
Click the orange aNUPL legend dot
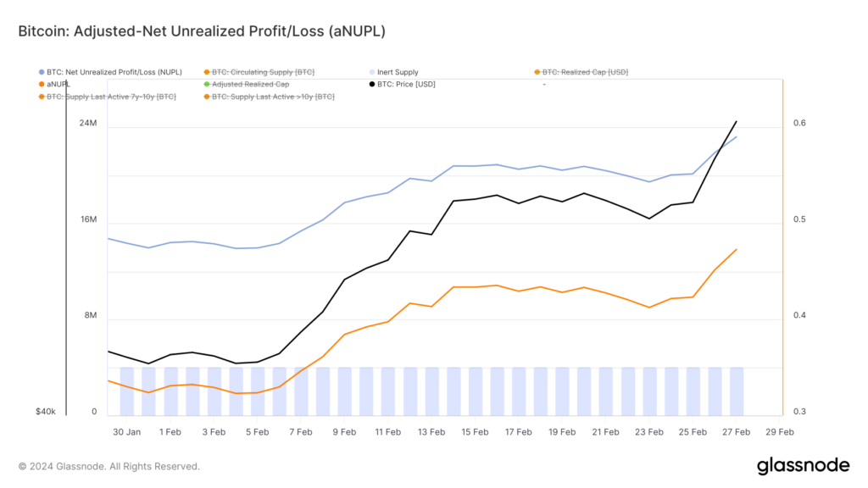pos(42,84)
